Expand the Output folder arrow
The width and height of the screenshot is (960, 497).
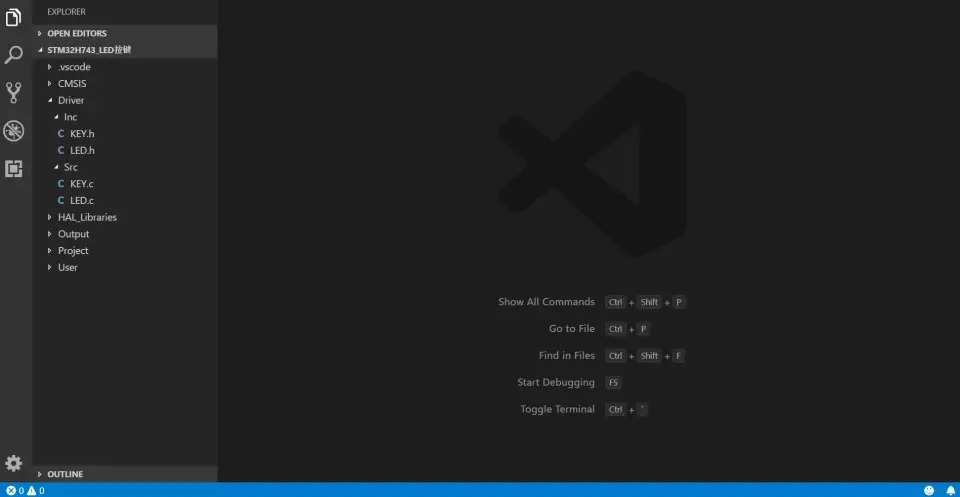click(x=50, y=234)
